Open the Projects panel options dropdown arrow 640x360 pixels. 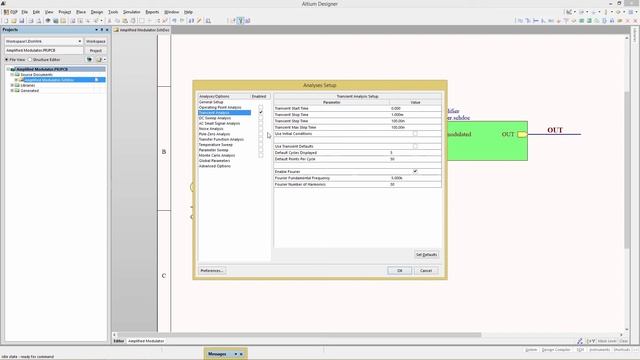click(x=97, y=30)
